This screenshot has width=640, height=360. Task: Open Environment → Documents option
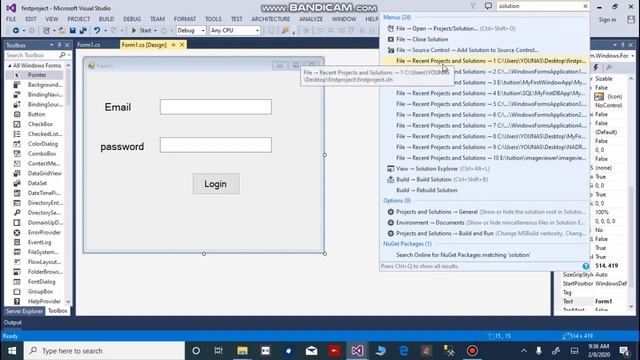click(x=484, y=223)
